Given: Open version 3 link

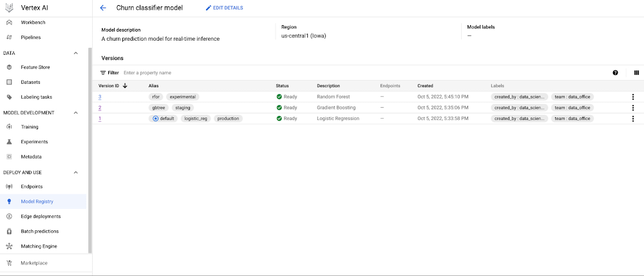Looking at the screenshot, I should 100,97.
